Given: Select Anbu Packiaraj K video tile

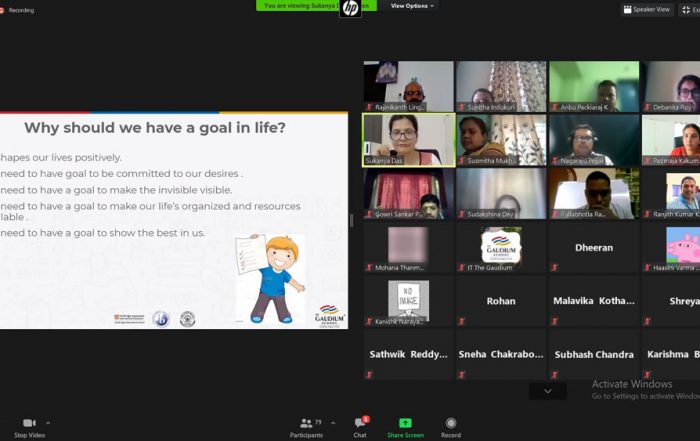Looking at the screenshot, I should click(x=594, y=87).
